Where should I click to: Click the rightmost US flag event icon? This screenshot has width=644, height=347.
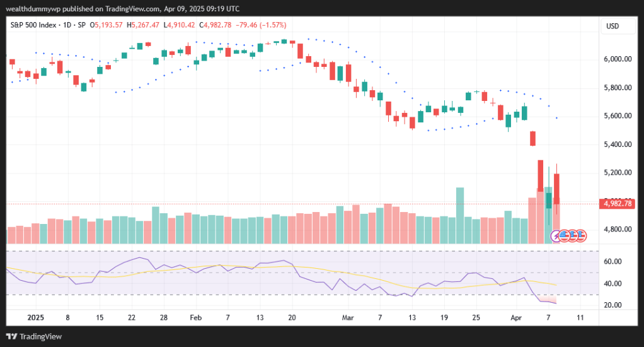581,236
